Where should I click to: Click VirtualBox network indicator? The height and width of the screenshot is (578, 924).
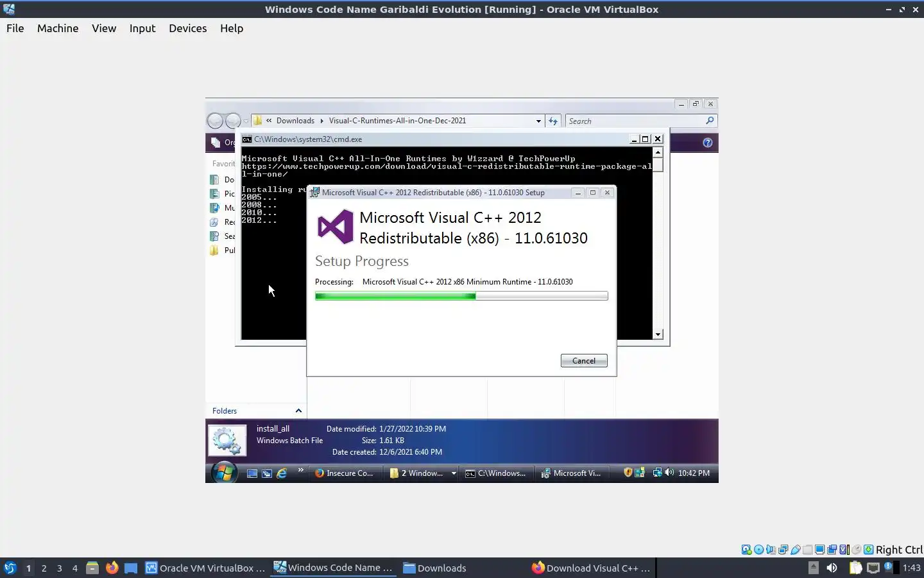click(x=783, y=550)
